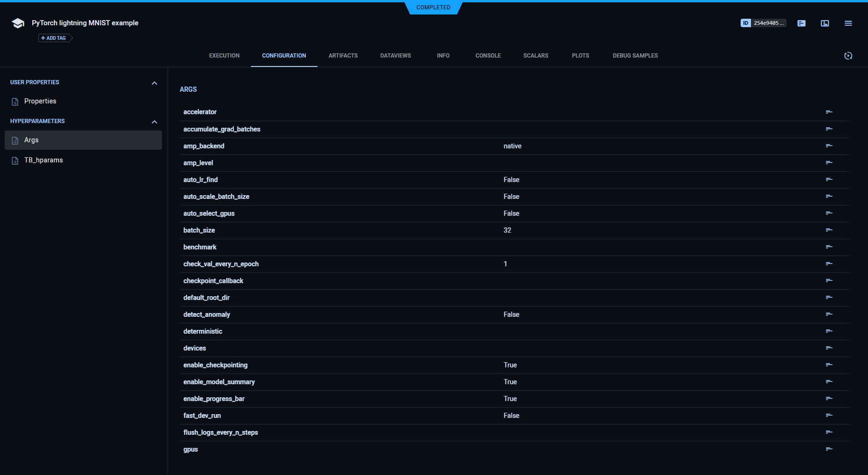Image resolution: width=868 pixels, height=475 pixels.
Task: Open the Scalars tab
Action: click(536, 56)
